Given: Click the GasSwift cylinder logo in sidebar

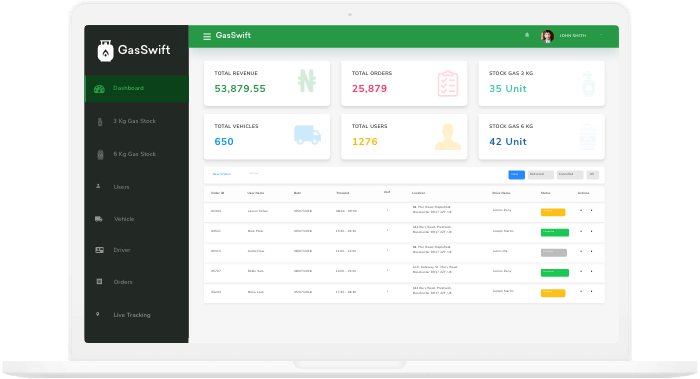Looking at the screenshot, I should pos(105,50).
